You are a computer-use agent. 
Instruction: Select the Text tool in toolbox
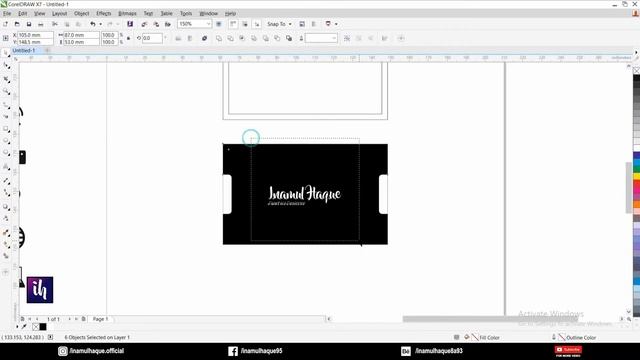click(6, 167)
